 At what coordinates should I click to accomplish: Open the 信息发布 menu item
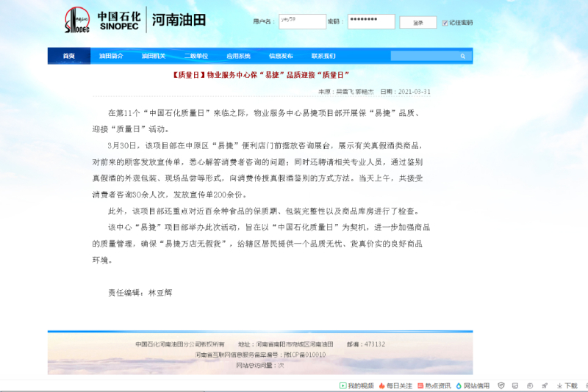pos(281,57)
